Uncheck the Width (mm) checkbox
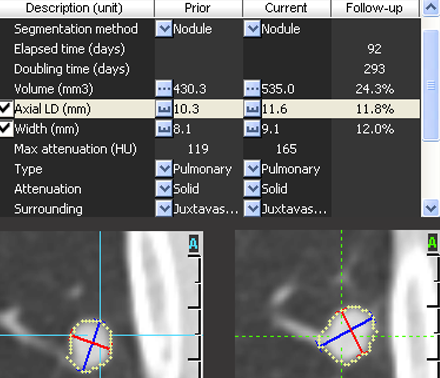This screenshot has width=440, height=378. (6, 129)
